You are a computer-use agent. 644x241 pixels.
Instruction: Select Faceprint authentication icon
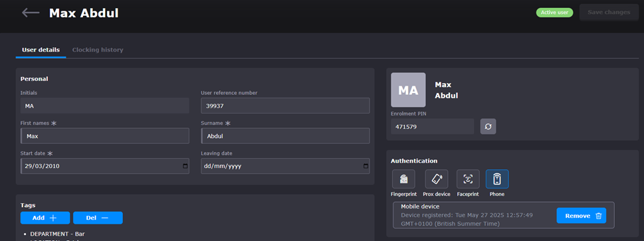coord(468,179)
